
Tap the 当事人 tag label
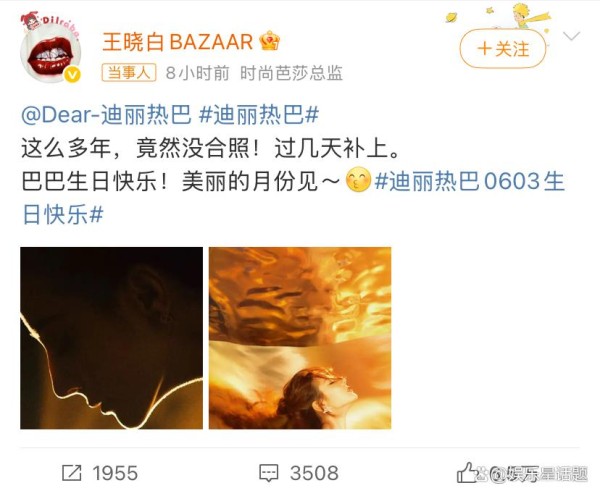pyautogui.click(x=129, y=72)
